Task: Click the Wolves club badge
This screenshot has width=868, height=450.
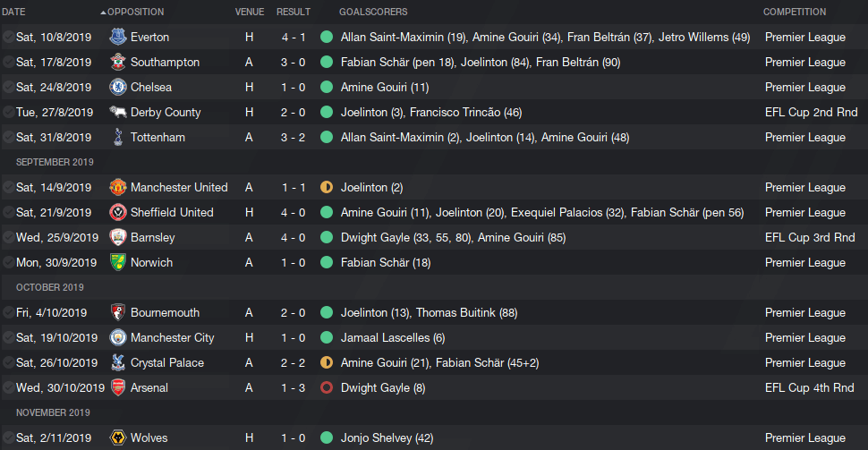Action: point(117,437)
